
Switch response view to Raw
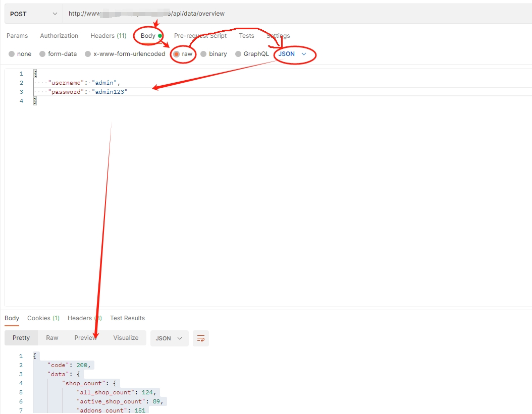(x=52, y=338)
